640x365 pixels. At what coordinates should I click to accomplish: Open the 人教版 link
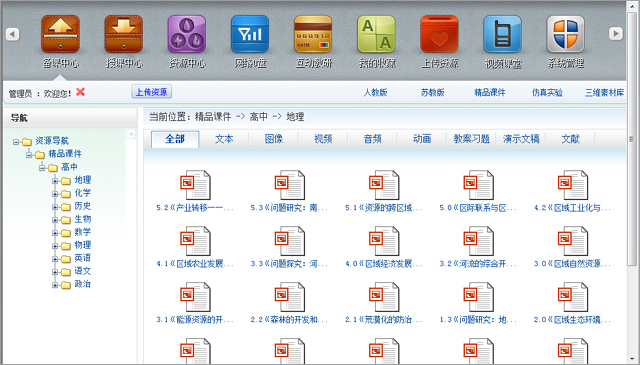[375, 93]
